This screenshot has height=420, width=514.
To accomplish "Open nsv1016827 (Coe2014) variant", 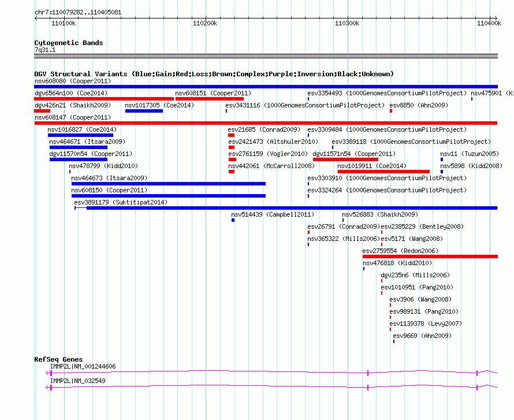I will coord(82,129).
